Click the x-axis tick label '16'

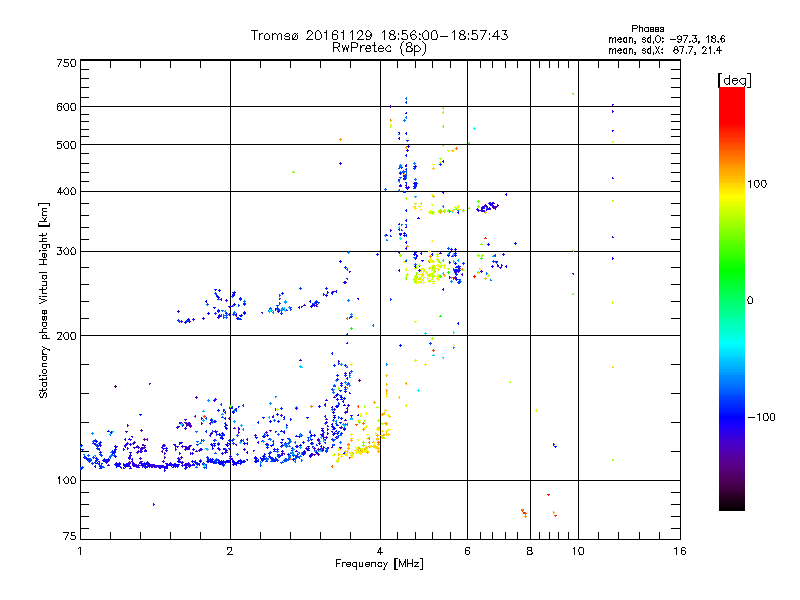(x=680, y=551)
